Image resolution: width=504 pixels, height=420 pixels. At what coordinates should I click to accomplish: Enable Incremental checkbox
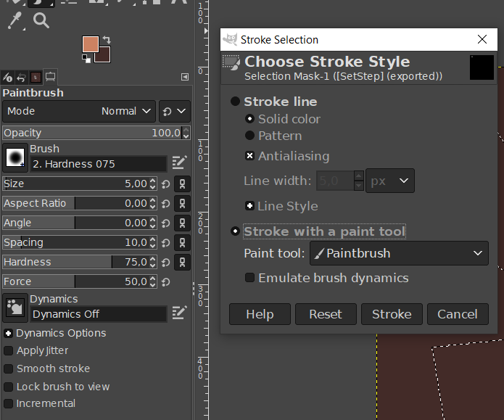click(x=9, y=403)
